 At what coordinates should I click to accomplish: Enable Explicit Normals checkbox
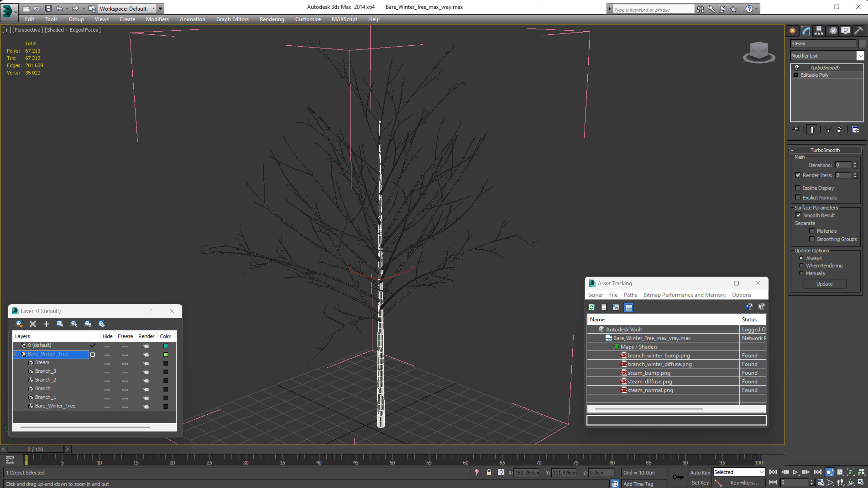coord(798,197)
